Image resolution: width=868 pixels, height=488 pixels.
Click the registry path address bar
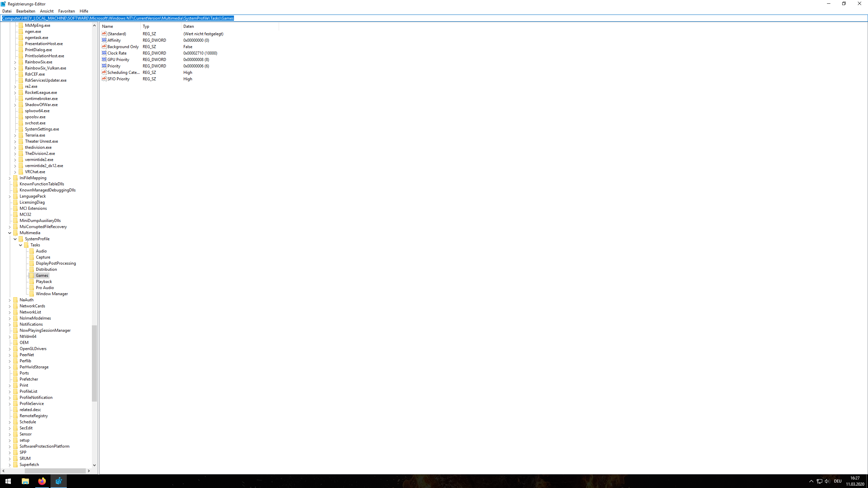point(434,18)
